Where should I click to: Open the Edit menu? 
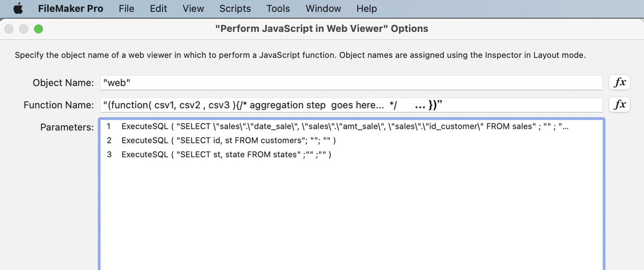point(158,9)
